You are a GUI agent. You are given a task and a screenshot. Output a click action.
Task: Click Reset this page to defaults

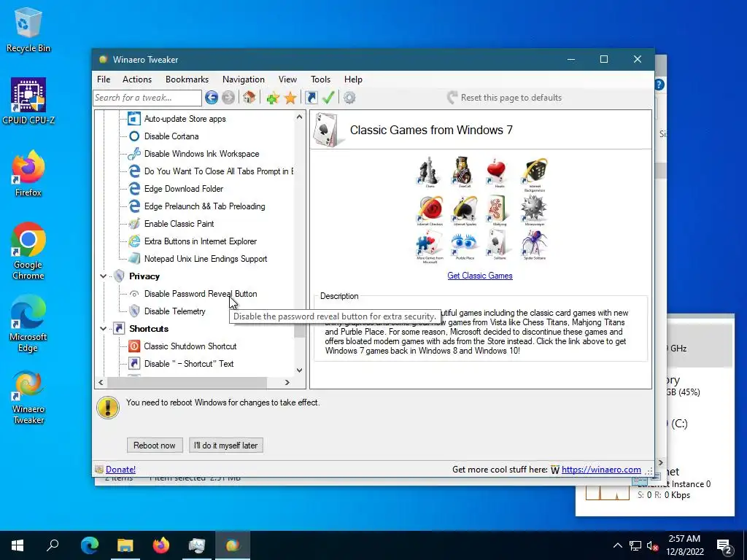505,98
